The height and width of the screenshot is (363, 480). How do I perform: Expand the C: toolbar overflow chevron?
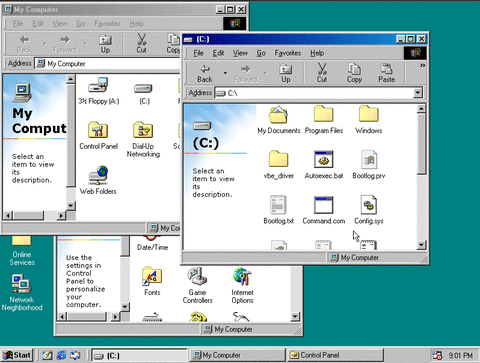(x=422, y=65)
